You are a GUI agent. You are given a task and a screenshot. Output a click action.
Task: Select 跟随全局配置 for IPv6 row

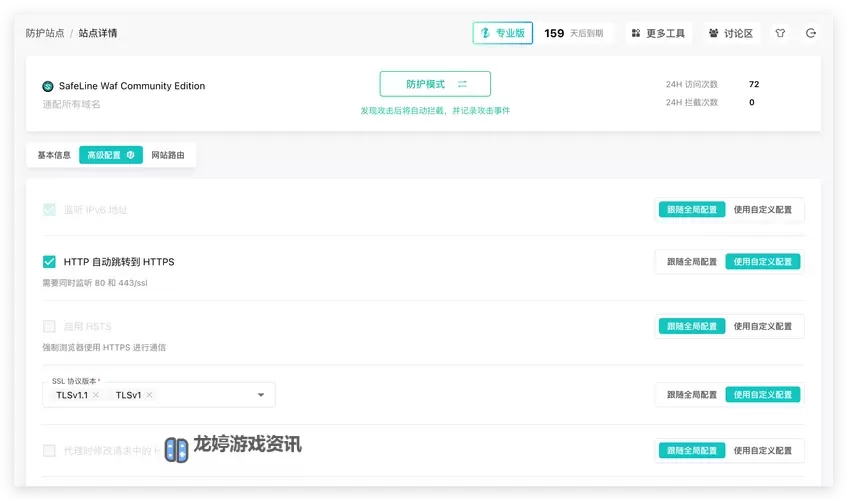(x=691, y=210)
